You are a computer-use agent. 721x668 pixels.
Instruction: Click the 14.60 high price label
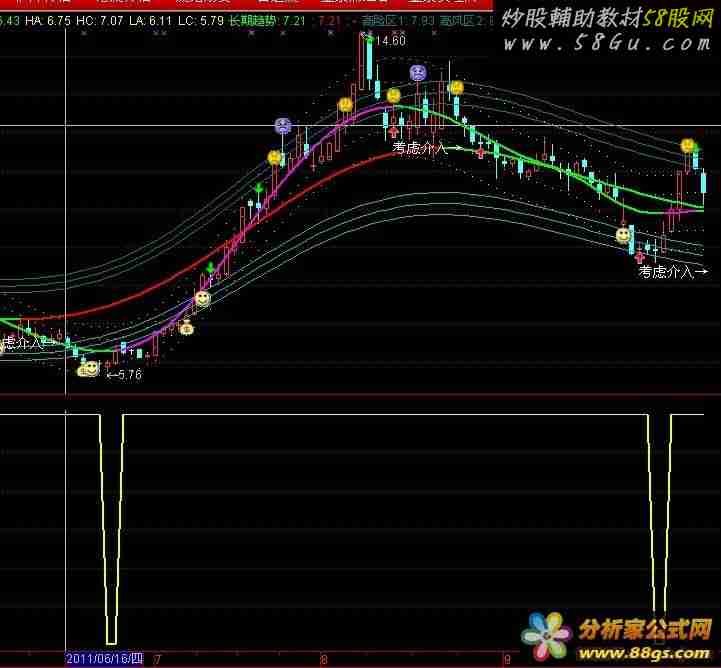tap(390, 41)
